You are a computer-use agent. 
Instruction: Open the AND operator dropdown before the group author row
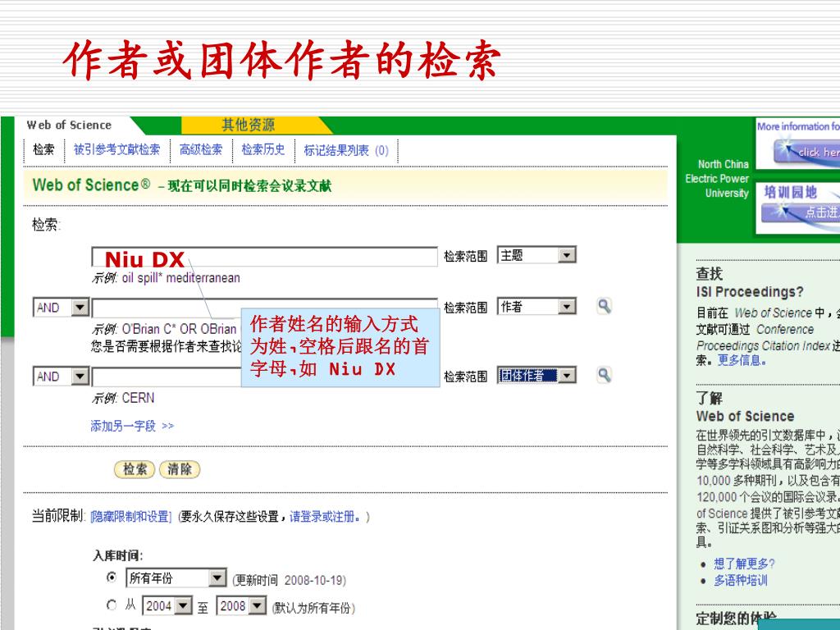pyautogui.click(x=61, y=377)
